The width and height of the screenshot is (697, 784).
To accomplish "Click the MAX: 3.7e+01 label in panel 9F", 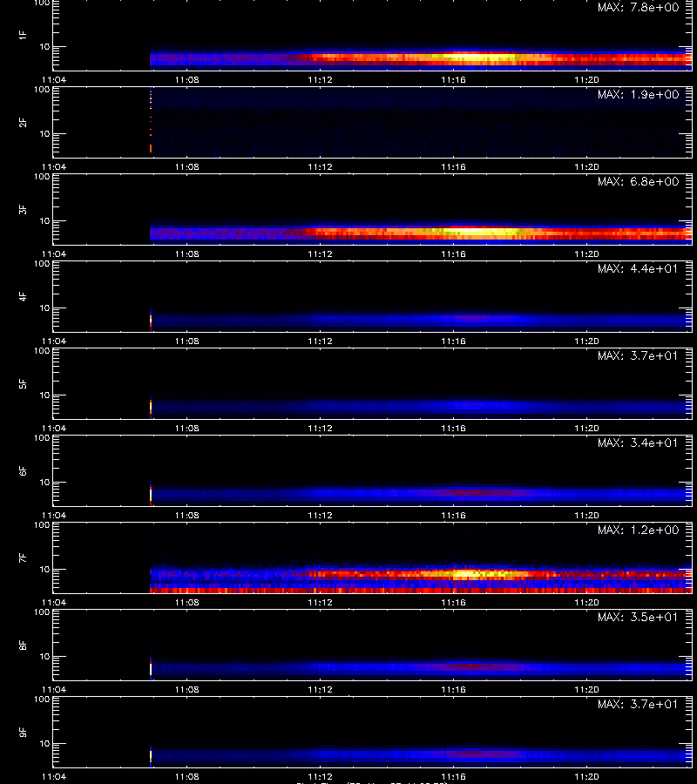I will click(638, 704).
